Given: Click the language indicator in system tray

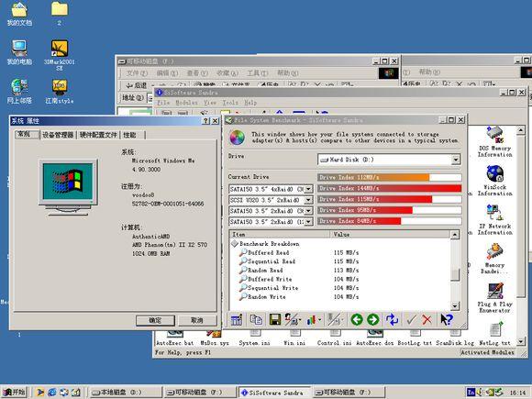Looking at the screenshot, I should click(x=471, y=393).
